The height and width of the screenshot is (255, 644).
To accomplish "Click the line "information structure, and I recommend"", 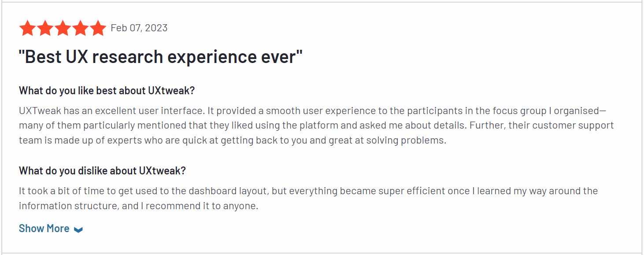I will 138,206.
